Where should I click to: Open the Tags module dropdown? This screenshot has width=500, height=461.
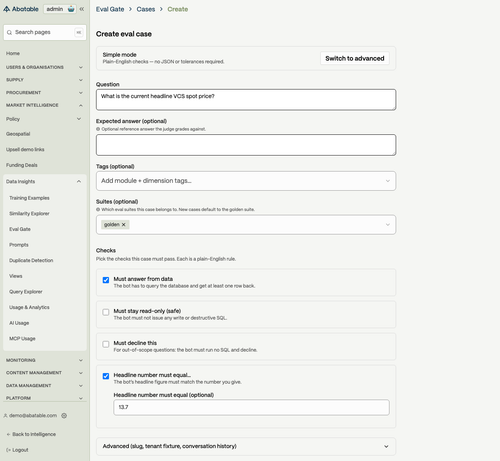246,181
